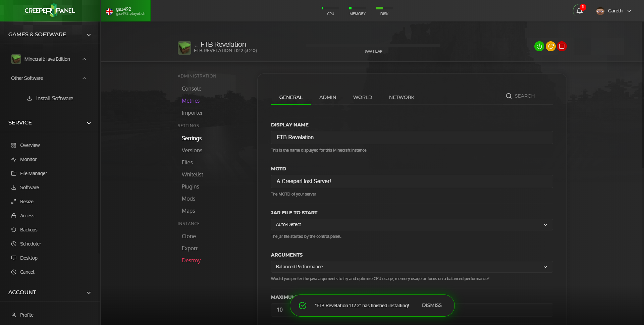
Task: Click the File Manager folder icon
Action: tap(14, 173)
